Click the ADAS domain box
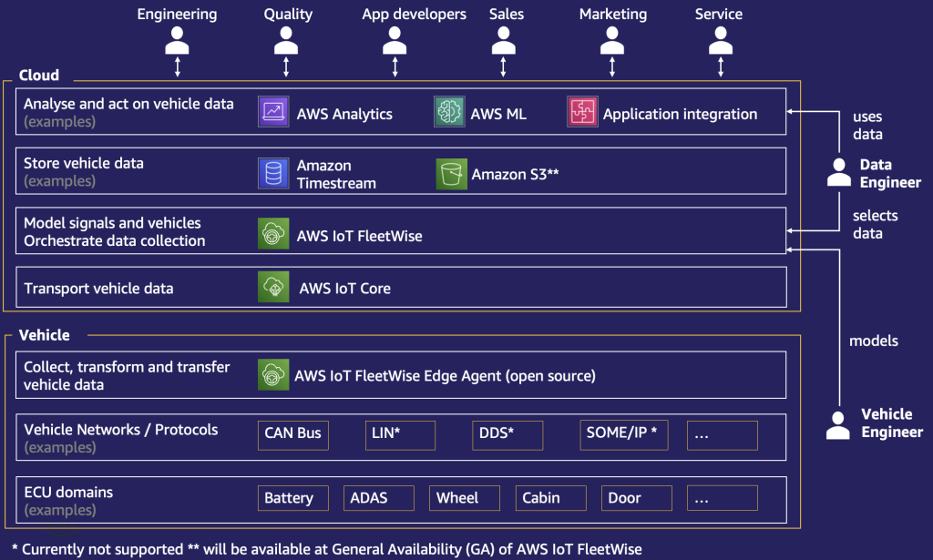This screenshot has width=933, height=560. tap(378, 497)
